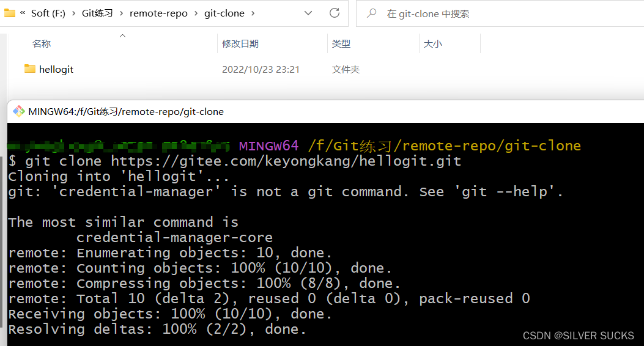The width and height of the screenshot is (644, 346).
Task: Click the Git Bash icon in terminal title bar
Action: (19, 111)
